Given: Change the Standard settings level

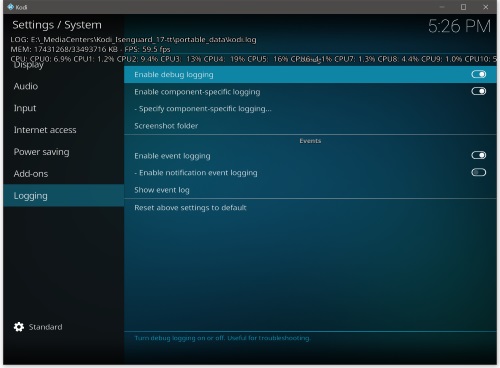Looking at the screenshot, I should pos(45,327).
